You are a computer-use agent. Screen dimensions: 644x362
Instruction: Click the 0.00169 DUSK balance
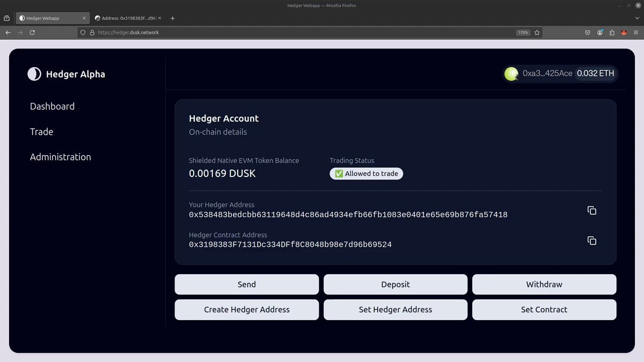(x=222, y=173)
